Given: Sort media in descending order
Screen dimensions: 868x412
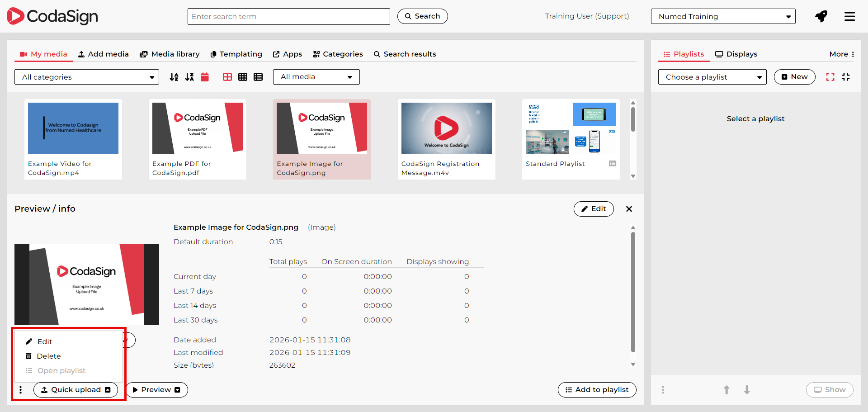Looking at the screenshot, I should [x=189, y=77].
